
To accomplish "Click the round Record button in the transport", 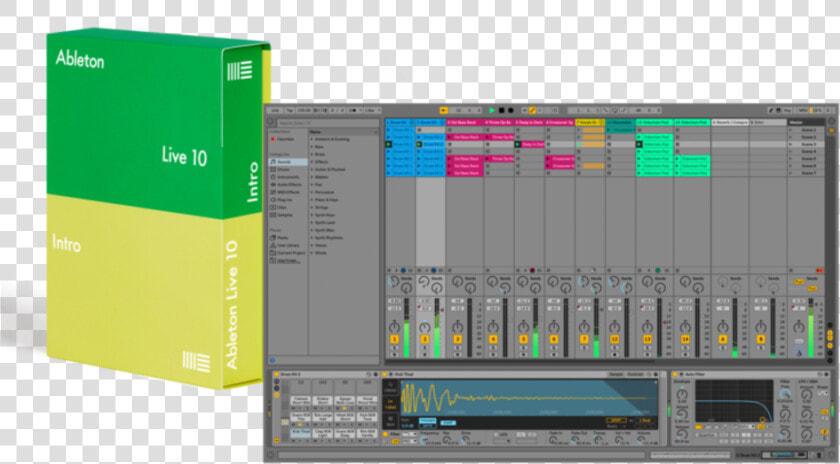I will 511,110.
